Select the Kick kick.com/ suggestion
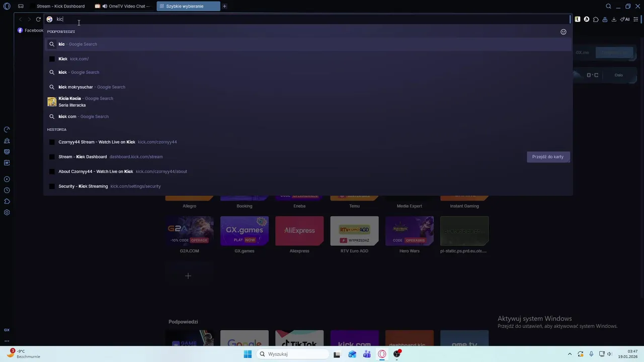The height and width of the screenshot is (362, 644). click(x=309, y=59)
